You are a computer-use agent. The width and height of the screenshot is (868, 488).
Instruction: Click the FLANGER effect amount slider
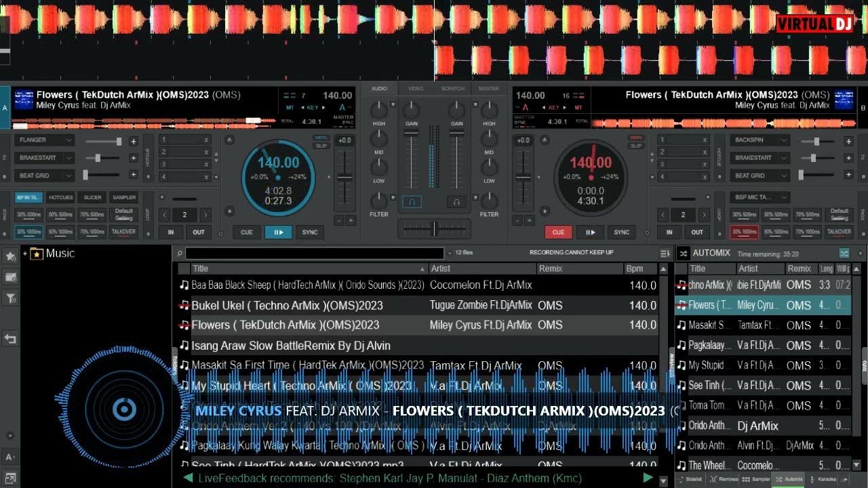point(104,141)
